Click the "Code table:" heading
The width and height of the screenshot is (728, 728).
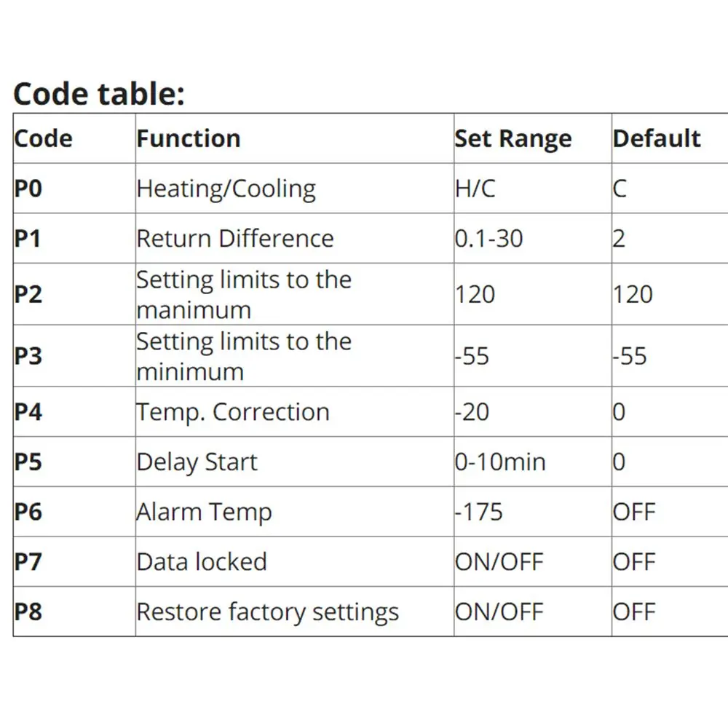pyautogui.click(x=99, y=94)
